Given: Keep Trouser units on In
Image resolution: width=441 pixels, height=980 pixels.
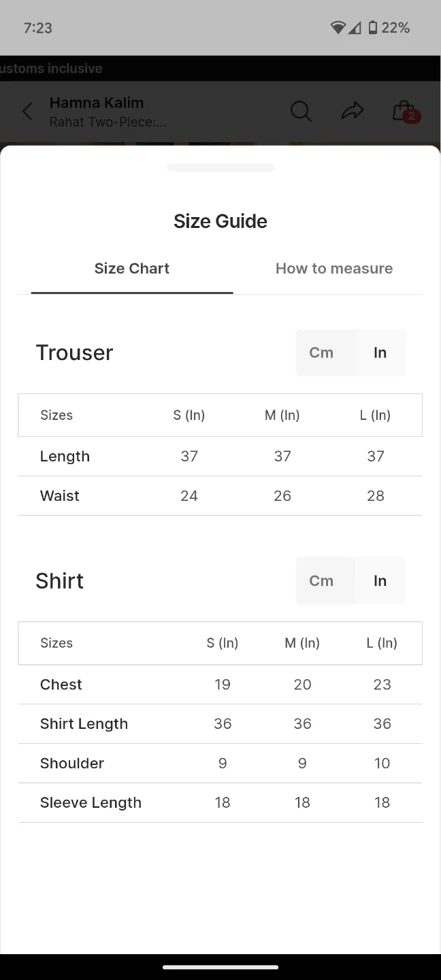Looking at the screenshot, I should point(380,353).
